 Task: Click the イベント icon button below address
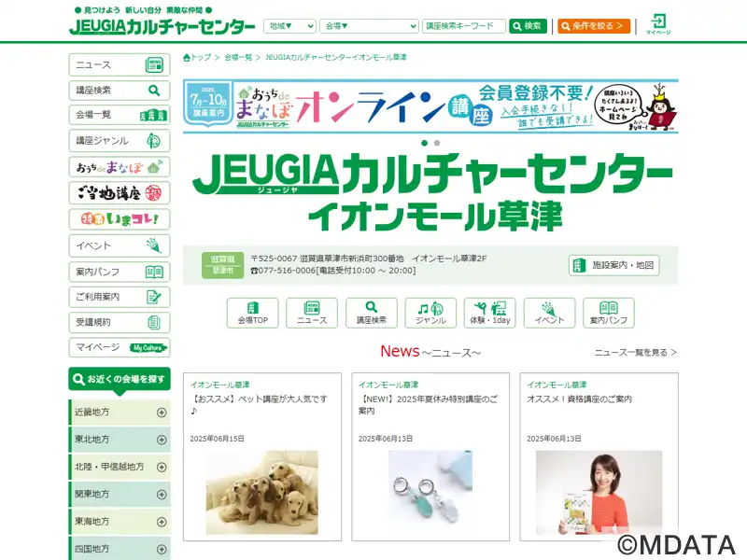[x=549, y=313]
